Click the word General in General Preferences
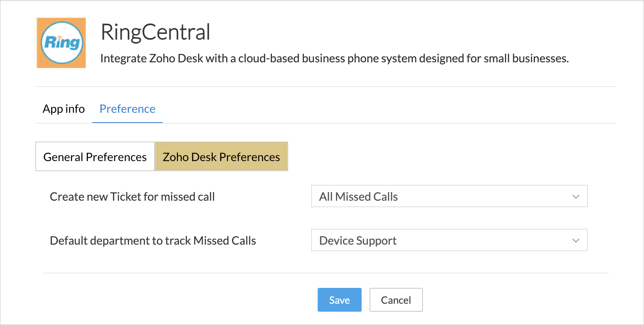Viewport: 644px width, 325px height. pos(63,157)
